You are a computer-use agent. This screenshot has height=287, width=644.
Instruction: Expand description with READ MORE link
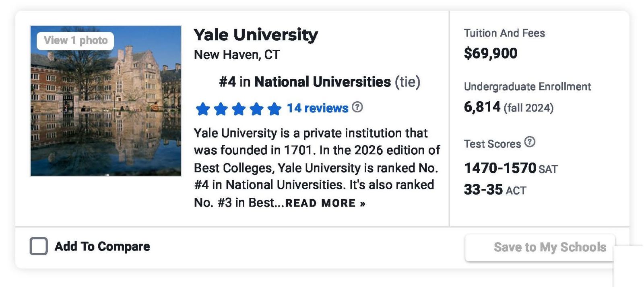[325, 203]
